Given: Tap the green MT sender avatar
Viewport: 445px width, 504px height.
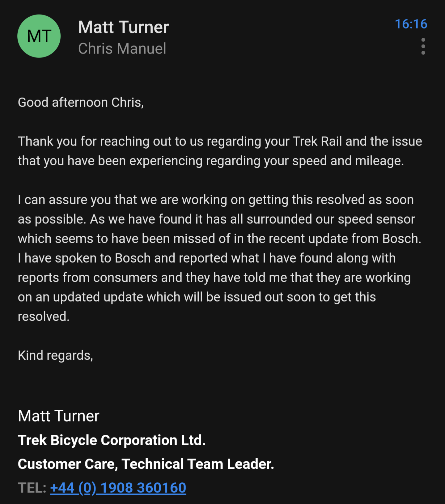Looking at the screenshot, I should coord(39,36).
